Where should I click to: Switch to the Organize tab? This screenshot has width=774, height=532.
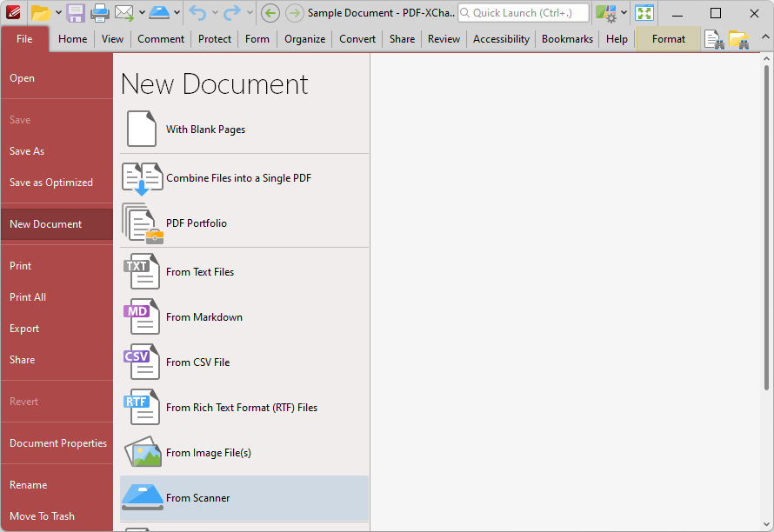click(x=304, y=39)
